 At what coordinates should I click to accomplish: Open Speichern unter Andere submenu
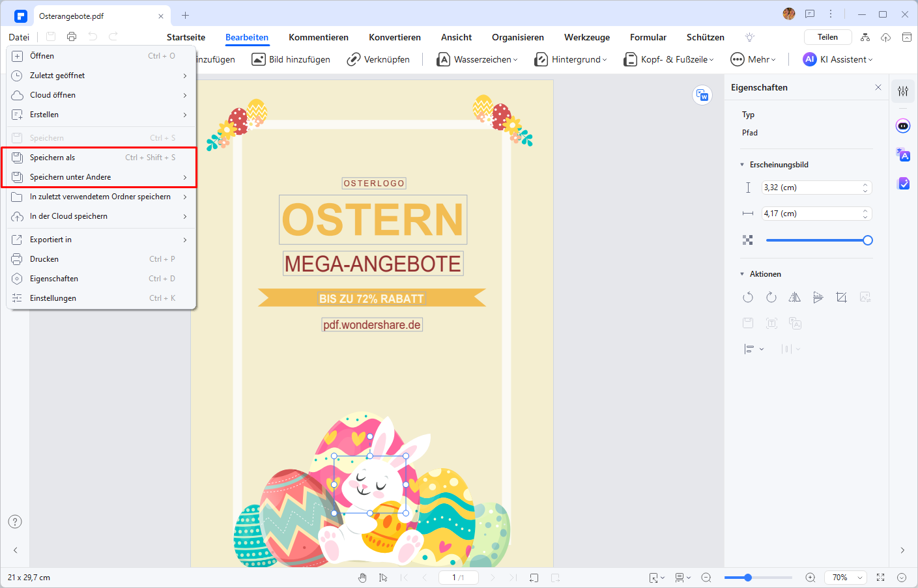point(101,177)
